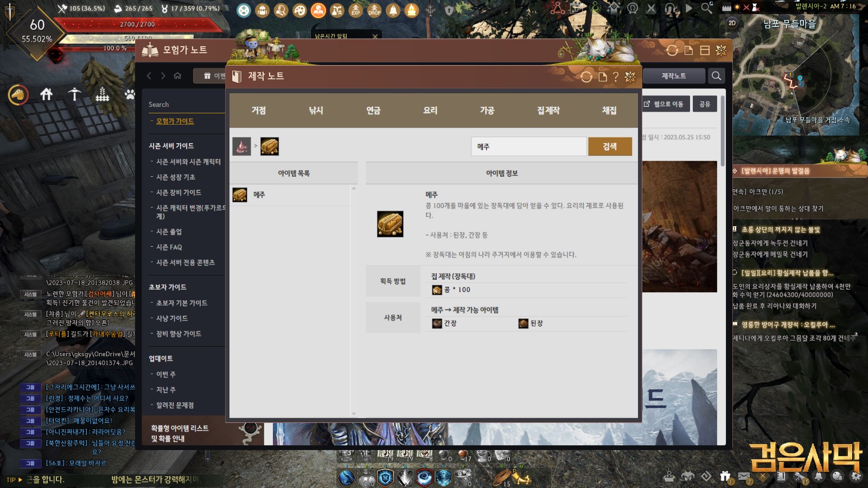This screenshot has width=868, height=488.
Task: Open the 거점 tab in crafting notes
Action: point(259,110)
